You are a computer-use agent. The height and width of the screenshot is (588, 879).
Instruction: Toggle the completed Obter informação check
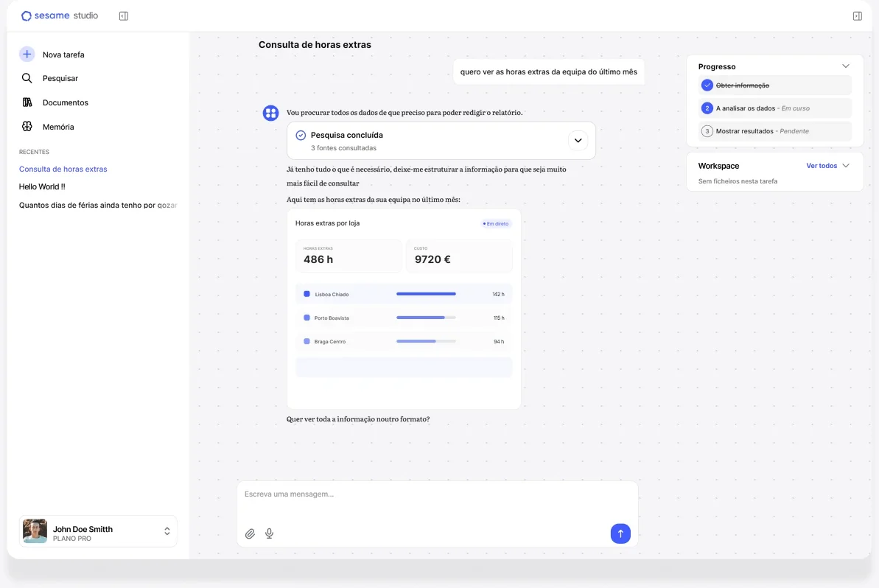[707, 85]
